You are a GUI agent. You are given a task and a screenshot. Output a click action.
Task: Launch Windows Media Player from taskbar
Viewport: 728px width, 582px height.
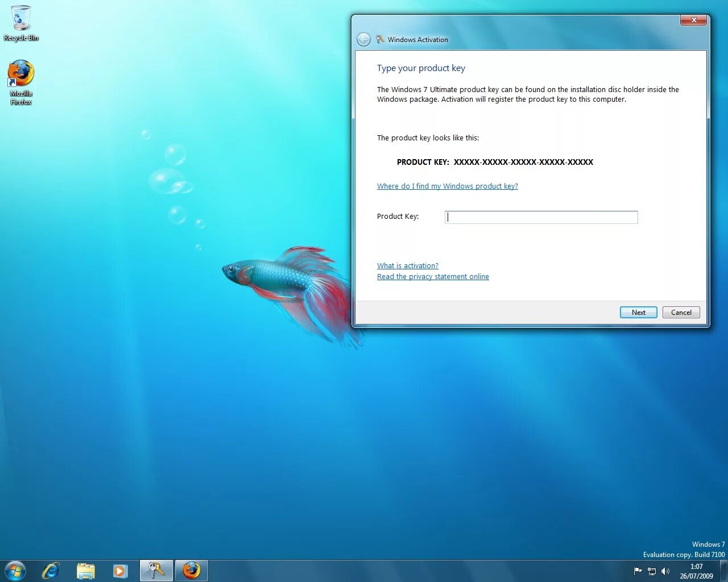[x=120, y=571]
